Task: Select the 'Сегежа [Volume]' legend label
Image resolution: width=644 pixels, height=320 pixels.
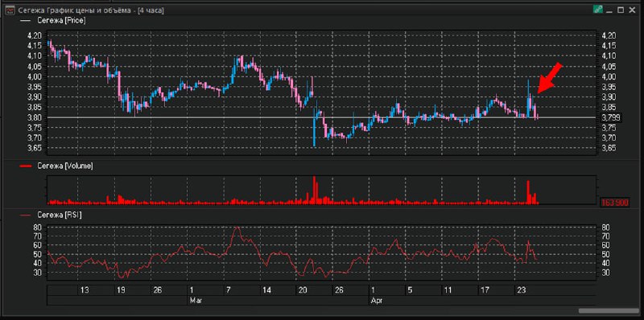Action: (65, 166)
